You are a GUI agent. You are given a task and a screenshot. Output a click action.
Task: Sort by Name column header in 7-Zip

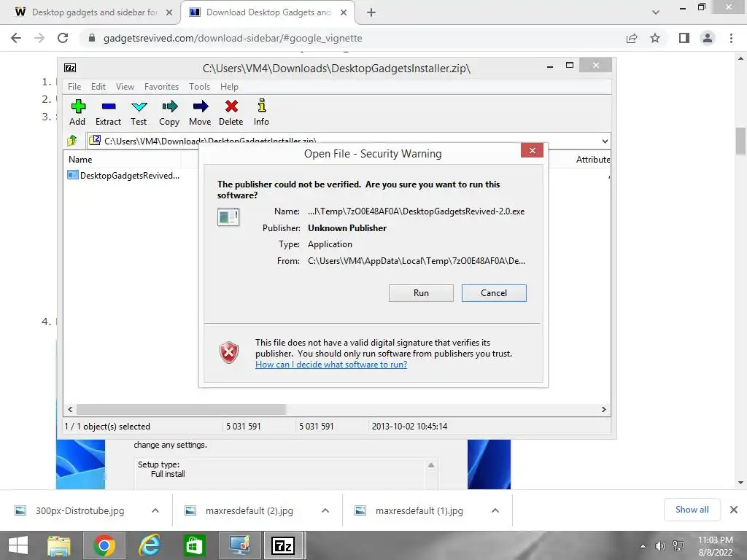(80, 160)
